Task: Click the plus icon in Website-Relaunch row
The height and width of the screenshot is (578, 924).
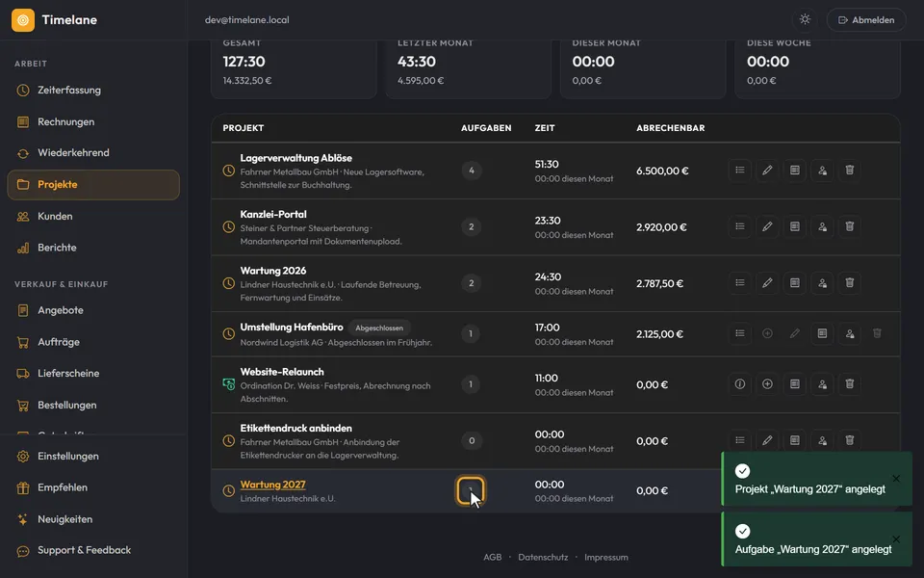Action: [767, 384]
